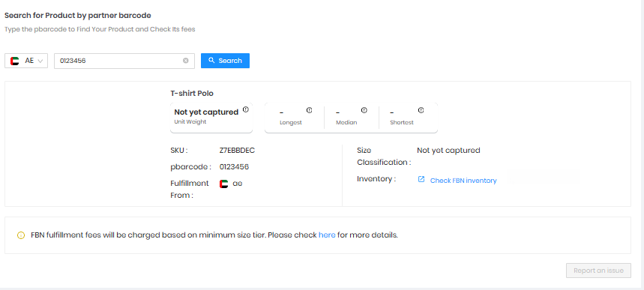This screenshot has width=644, height=290.
Task: Expand country list via chevron arrow
Action: [x=40, y=61]
